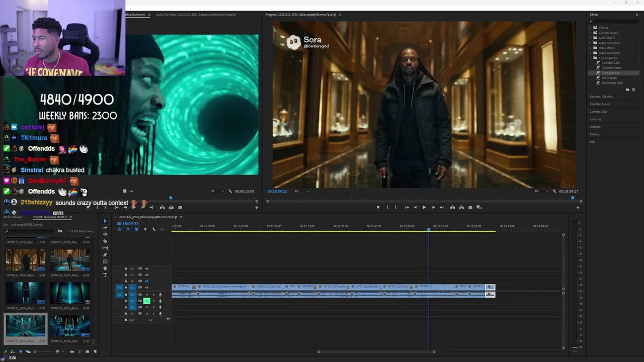Select Dip to Black transition
The height and width of the screenshot is (362, 644).
coord(609,78)
